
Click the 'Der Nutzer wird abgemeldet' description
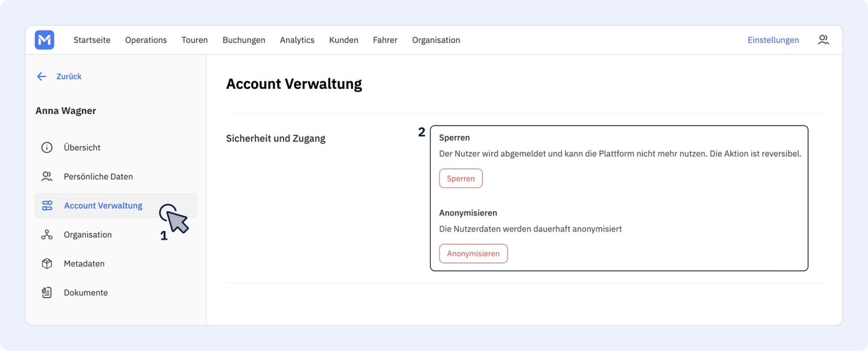click(x=620, y=154)
